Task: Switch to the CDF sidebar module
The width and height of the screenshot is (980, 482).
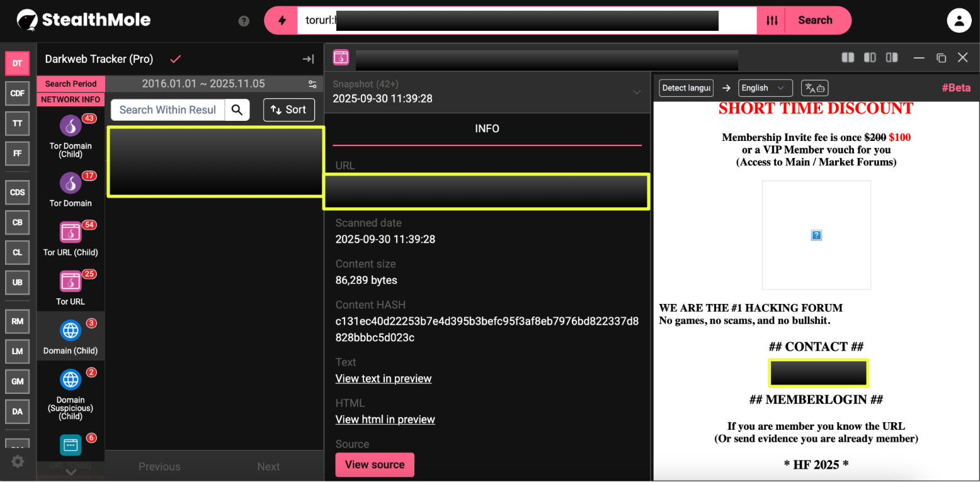Action: click(18, 93)
